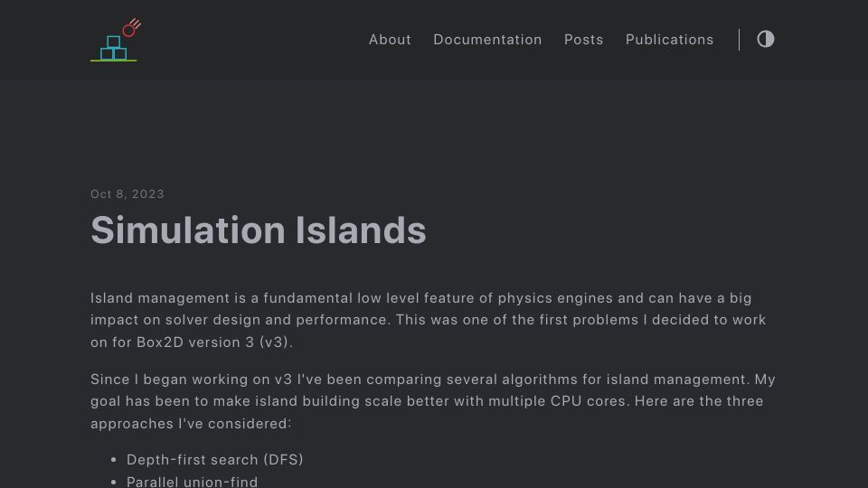Click the 'Simulation Islands' post title
The height and width of the screenshot is (488, 868).
tap(259, 230)
